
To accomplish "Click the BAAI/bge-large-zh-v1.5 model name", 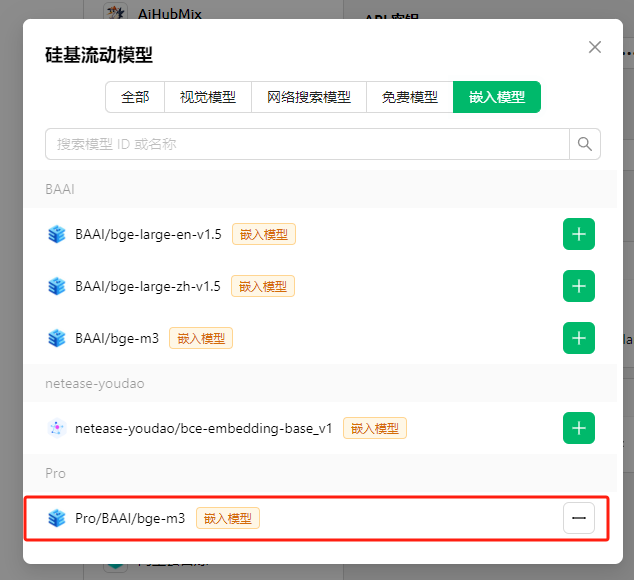I will click(148, 286).
